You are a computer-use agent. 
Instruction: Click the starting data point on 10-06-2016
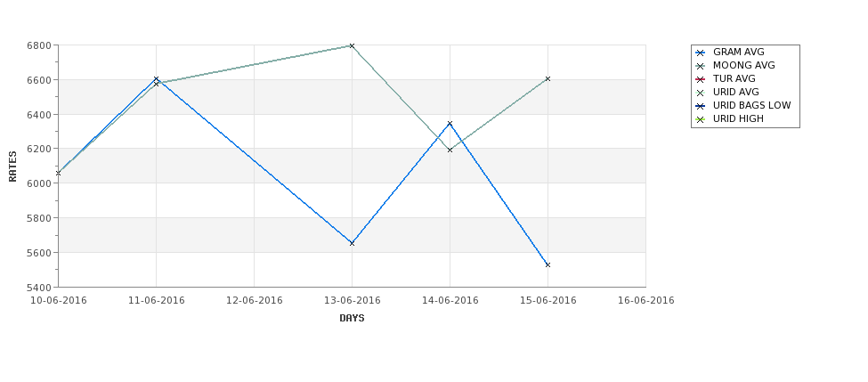[58, 174]
